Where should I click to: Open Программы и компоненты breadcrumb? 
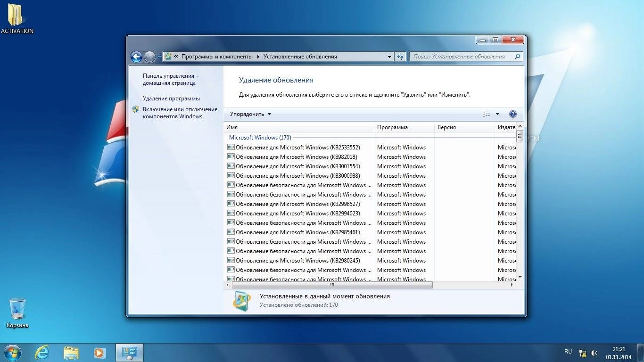[x=217, y=57]
